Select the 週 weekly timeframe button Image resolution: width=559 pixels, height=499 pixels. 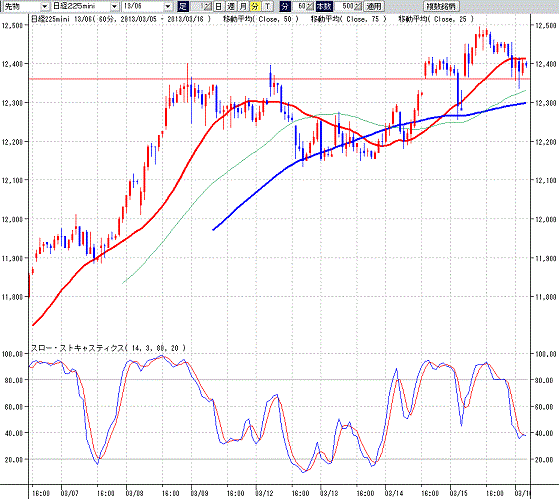pos(231,6)
